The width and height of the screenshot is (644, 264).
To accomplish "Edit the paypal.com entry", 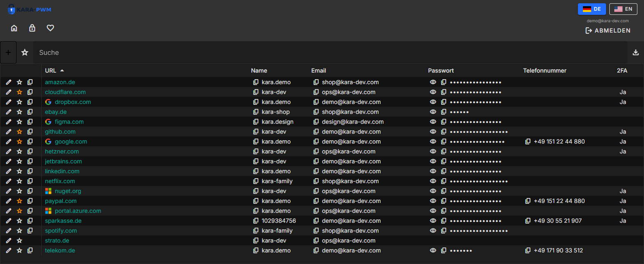I will (x=9, y=201).
